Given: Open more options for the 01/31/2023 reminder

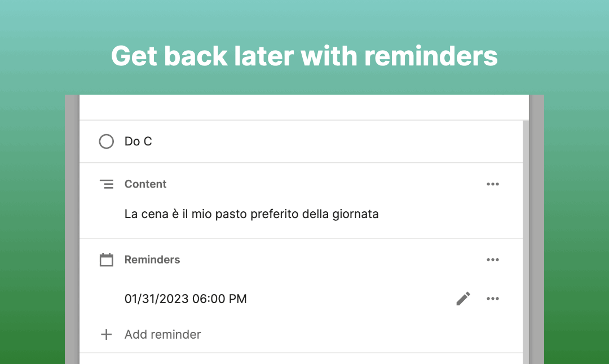Looking at the screenshot, I should pyautogui.click(x=492, y=299).
